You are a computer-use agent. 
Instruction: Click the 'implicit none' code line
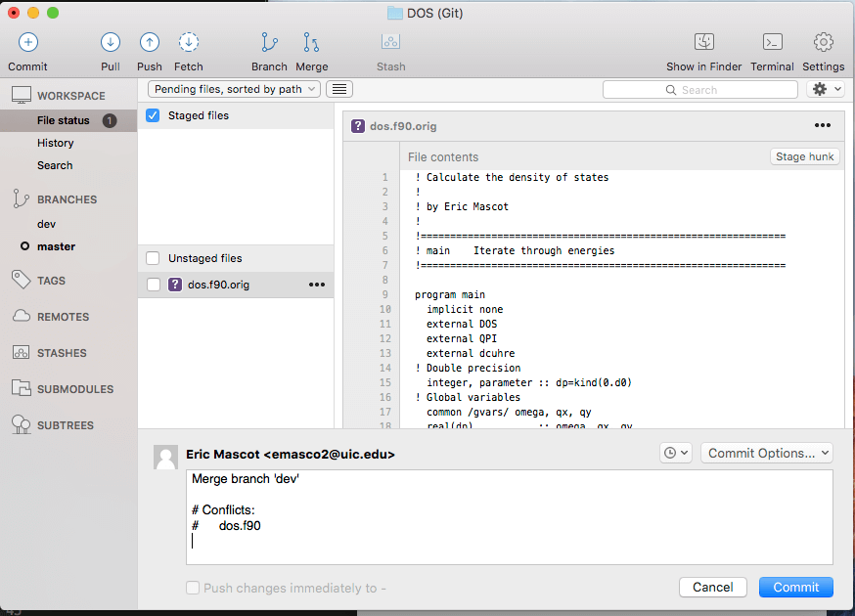click(x=465, y=309)
